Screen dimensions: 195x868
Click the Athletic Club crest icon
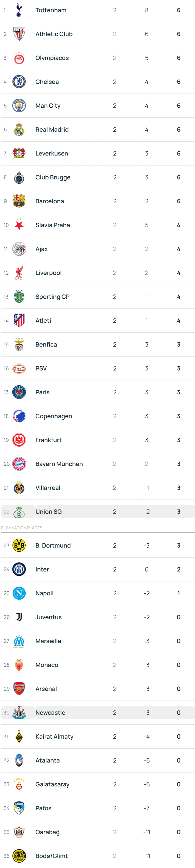[19, 34]
